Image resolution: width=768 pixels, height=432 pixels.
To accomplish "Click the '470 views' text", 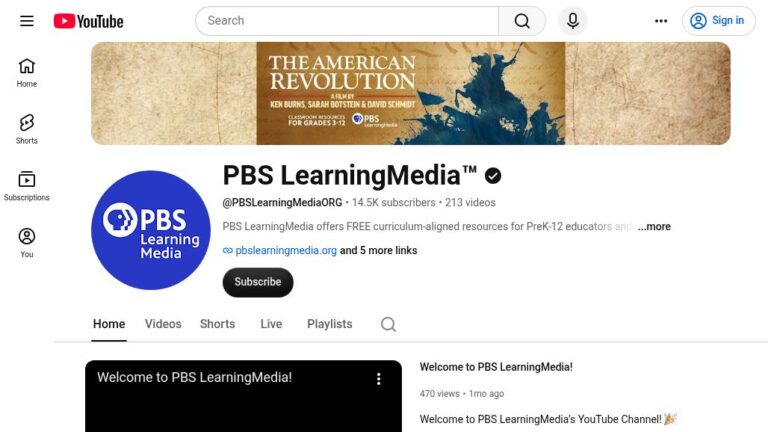I will click(x=439, y=394).
